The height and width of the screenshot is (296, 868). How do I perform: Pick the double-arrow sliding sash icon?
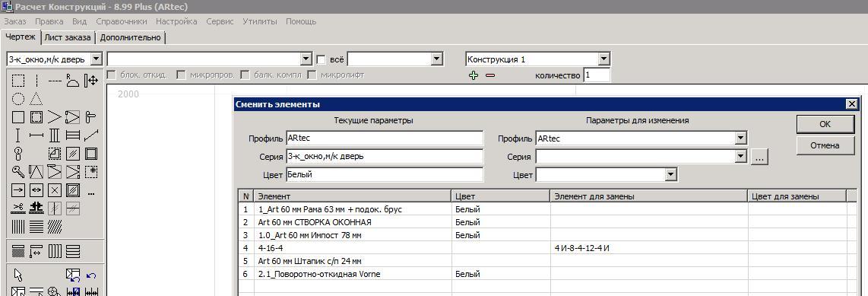tap(36, 190)
